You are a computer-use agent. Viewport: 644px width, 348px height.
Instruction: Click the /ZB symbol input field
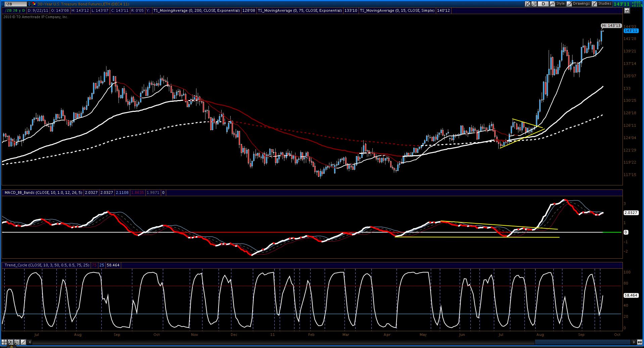coord(15,4)
